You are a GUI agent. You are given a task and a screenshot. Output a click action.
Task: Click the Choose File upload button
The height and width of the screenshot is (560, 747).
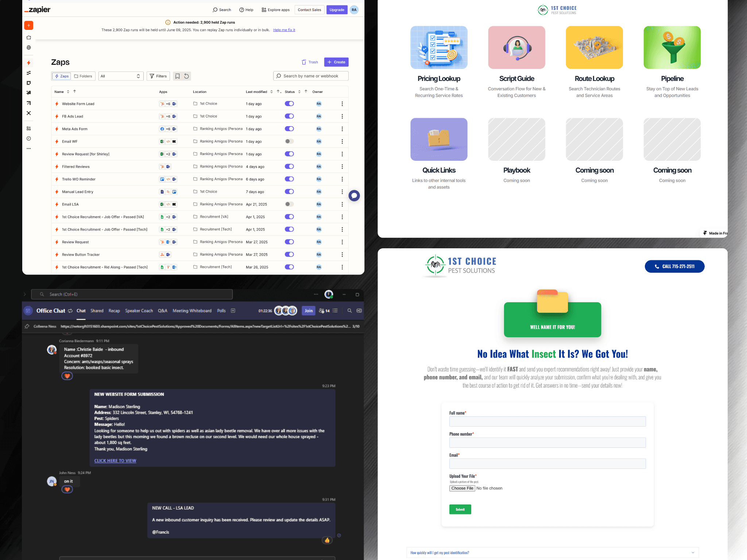coord(462,488)
